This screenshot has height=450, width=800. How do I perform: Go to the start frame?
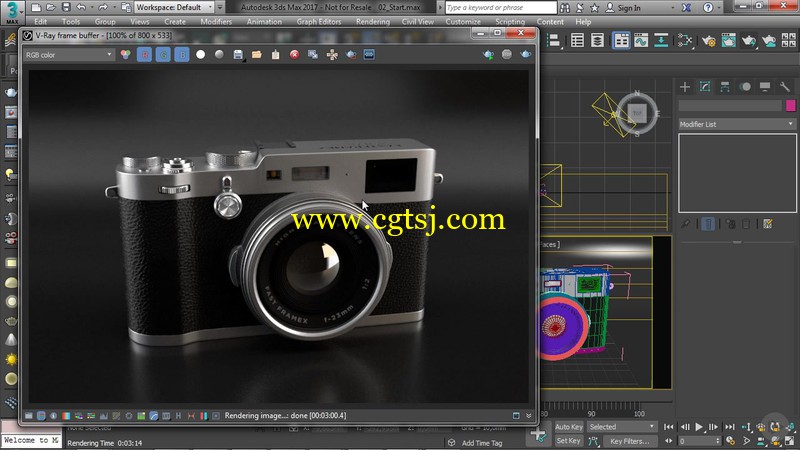coord(669,427)
